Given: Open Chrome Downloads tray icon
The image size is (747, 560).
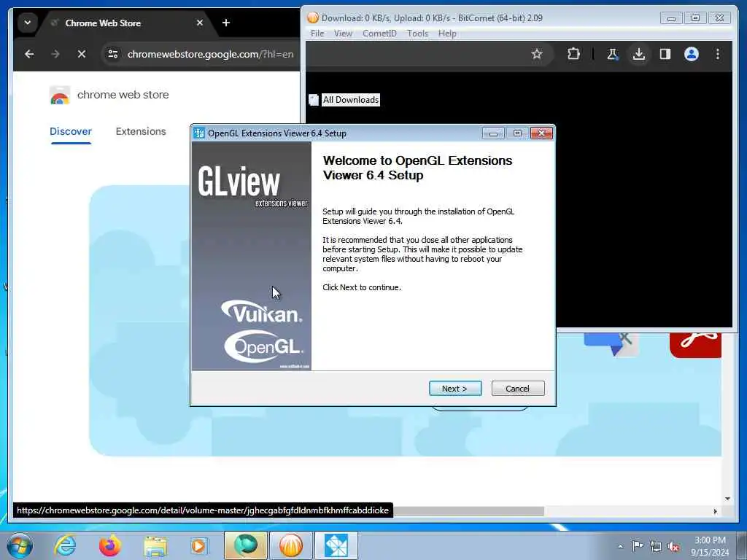Looking at the screenshot, I should tap(639, 54).
